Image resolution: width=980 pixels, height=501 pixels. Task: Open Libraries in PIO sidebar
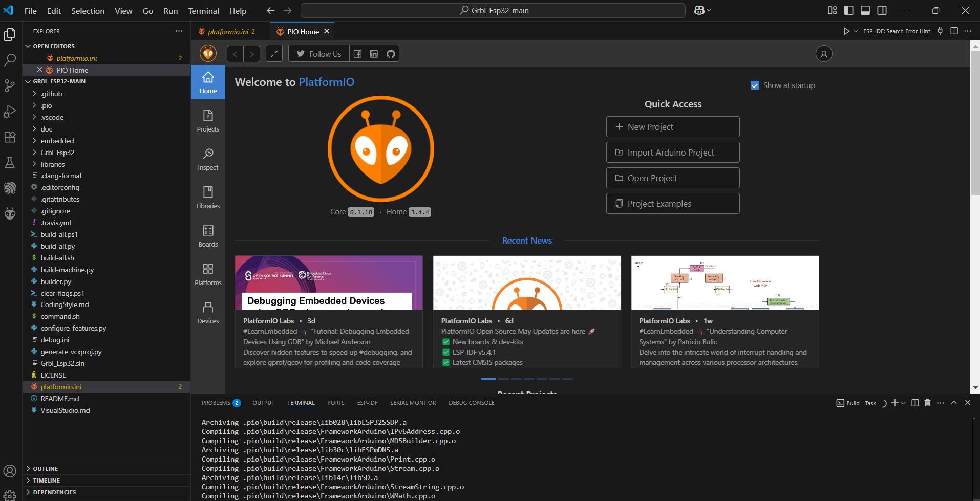tap(208, 198)
